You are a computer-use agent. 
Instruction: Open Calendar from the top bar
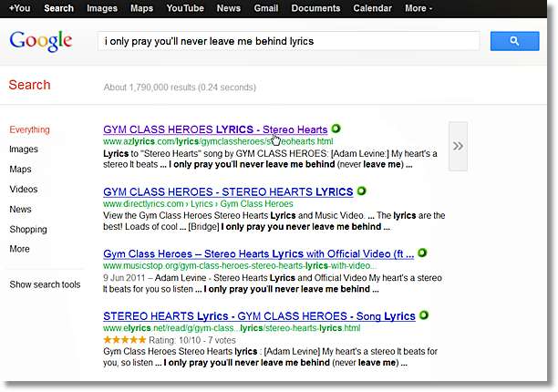372,8
